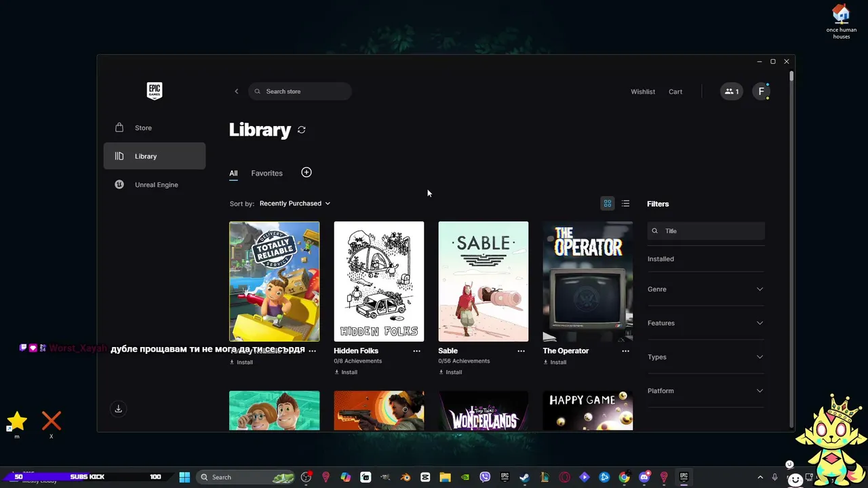Open the Recently Purchased sort dropdown
The image size is (868, 488).
pyautogui.click(x=295, y=203)
